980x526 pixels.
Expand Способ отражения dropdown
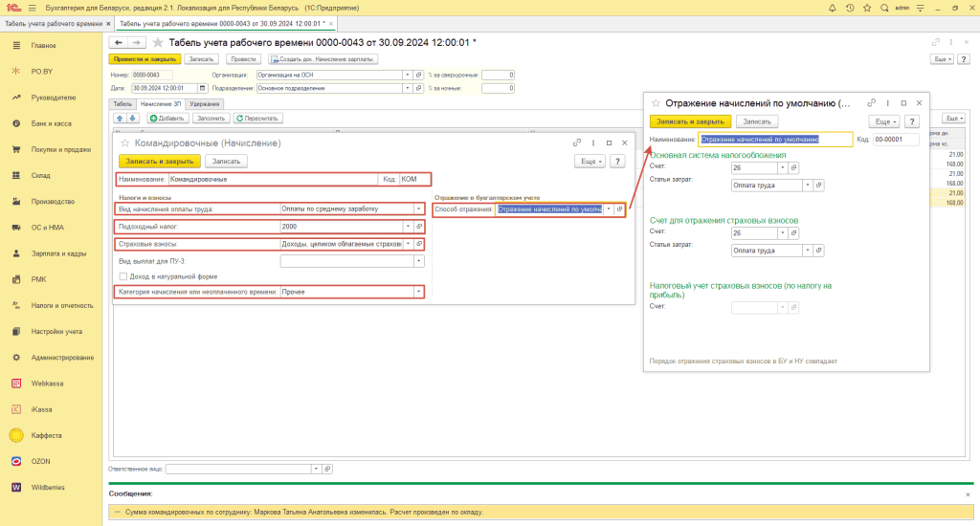pos(609,209)
